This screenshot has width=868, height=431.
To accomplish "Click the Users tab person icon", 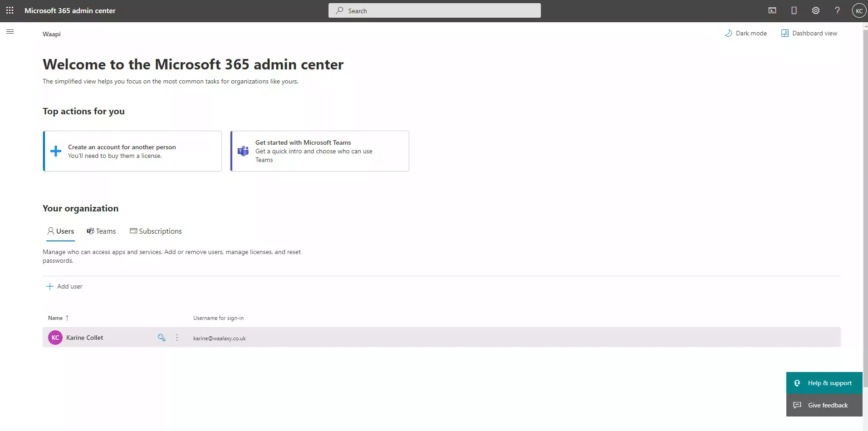I will [51, 231].
